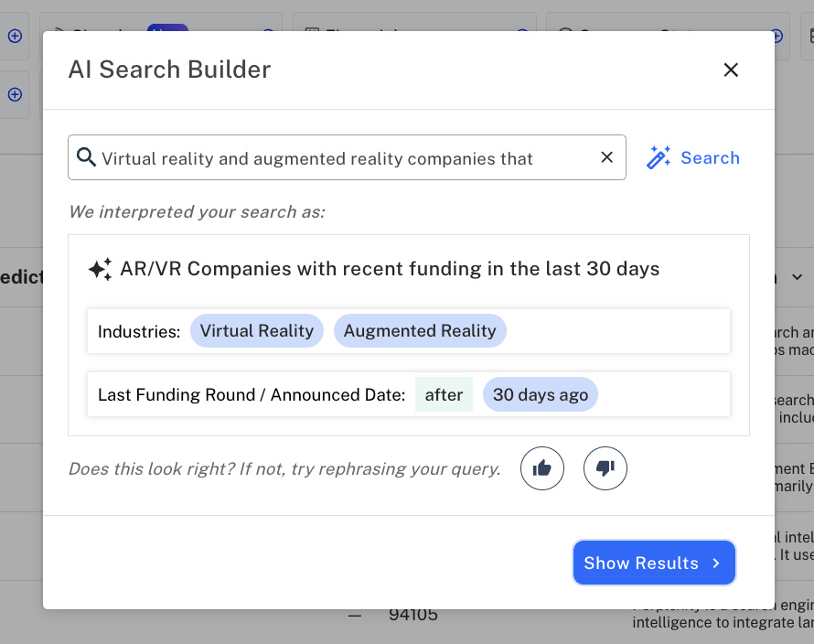Click the 'Industries:' label
The height and width of the screenshot is (644, 814).
139,331
